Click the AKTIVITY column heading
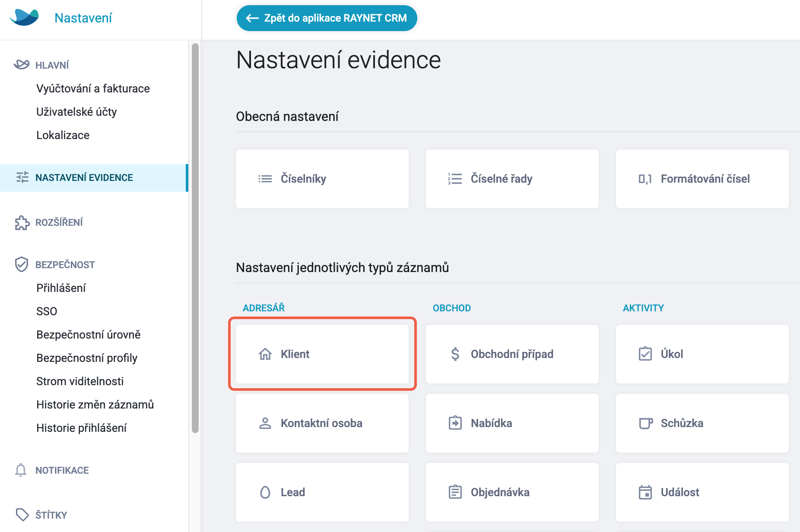800x532 pixels. point(643,308)
